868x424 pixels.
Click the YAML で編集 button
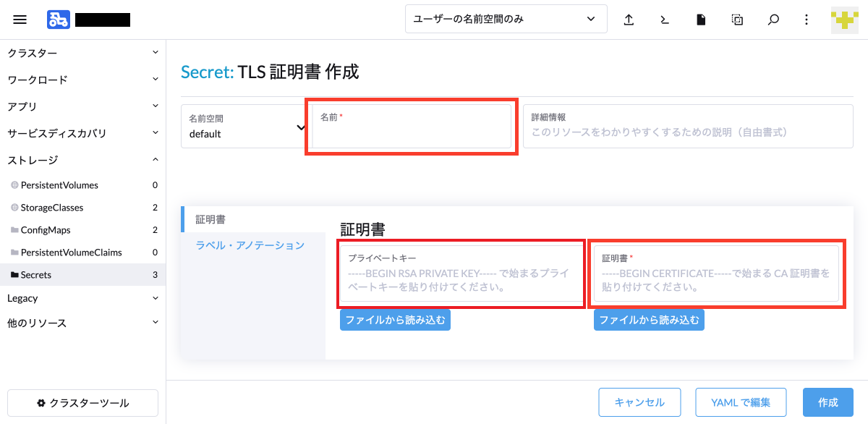pyautogui.click(x=740, y=402)
